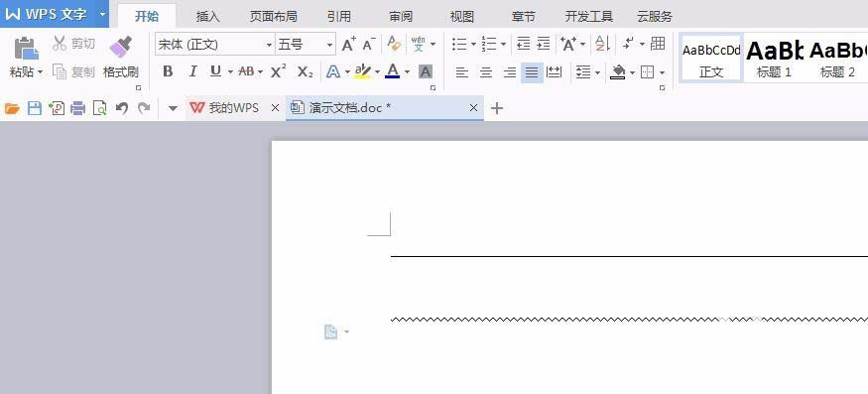
Task: Add a new document tab with plus
Action: 497,108
